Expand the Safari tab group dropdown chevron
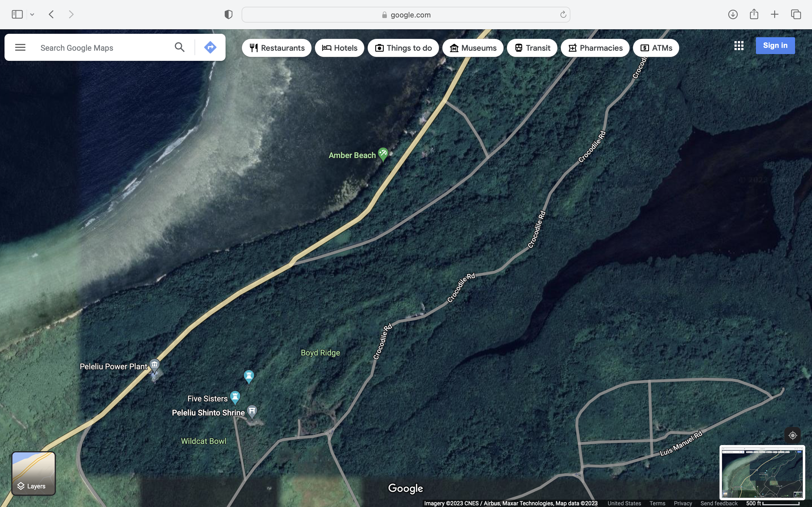 click(x=32, y=14)
